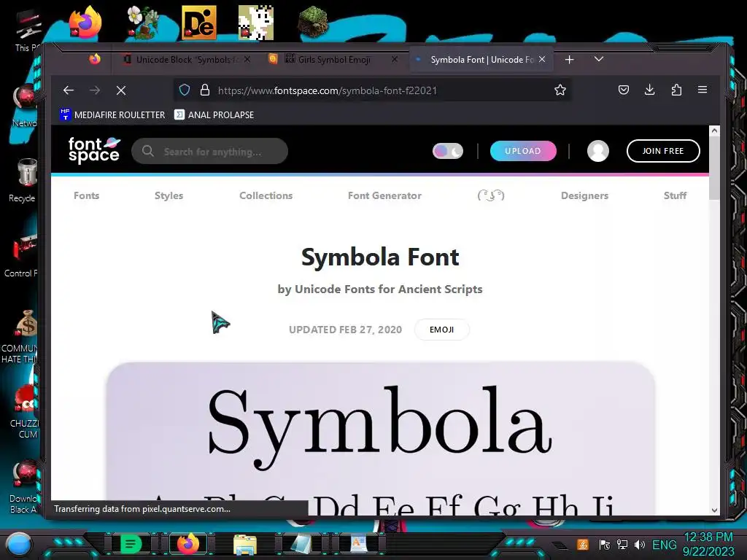Click the scrollbar down arrow
This screenshot has height=560, width=747.
(x=714, y=510)
